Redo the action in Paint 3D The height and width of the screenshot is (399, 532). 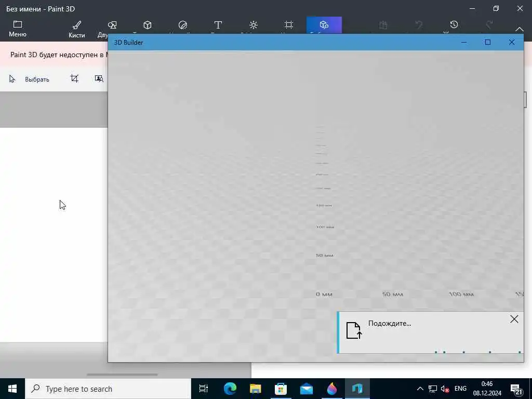click(x=489, y=25)
